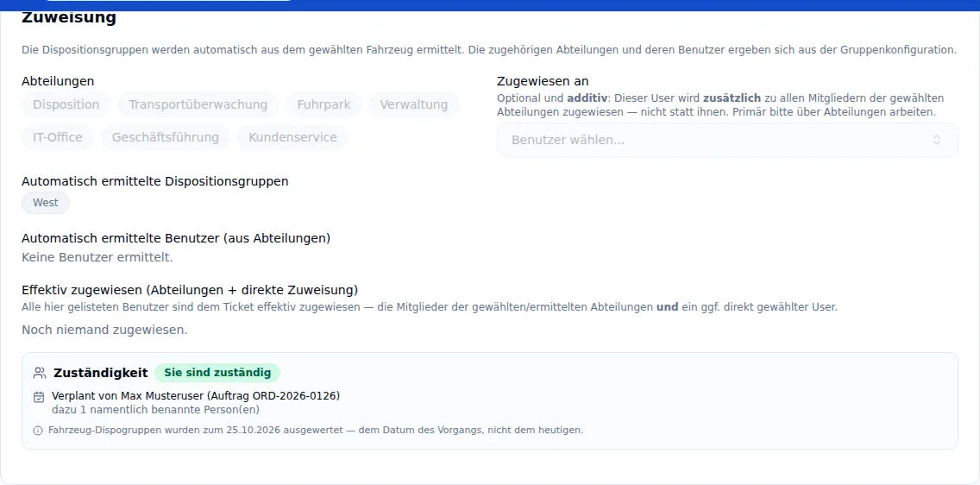Toggle the Transportüberwachung department chip
The width and height of the screenshot is (980, 485).
tap(198, 104)
